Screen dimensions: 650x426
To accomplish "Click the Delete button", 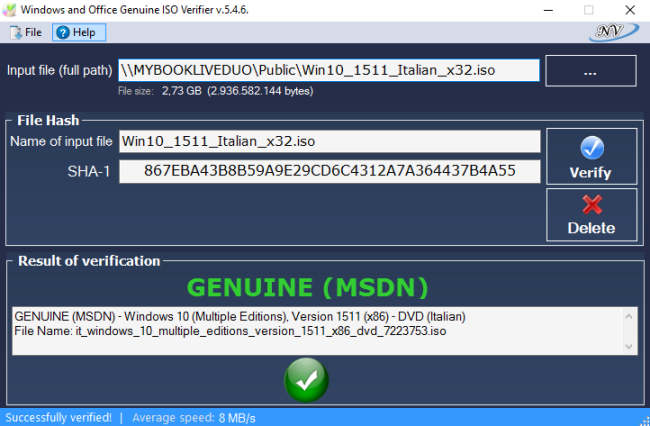I will click(x=592, y=215).
